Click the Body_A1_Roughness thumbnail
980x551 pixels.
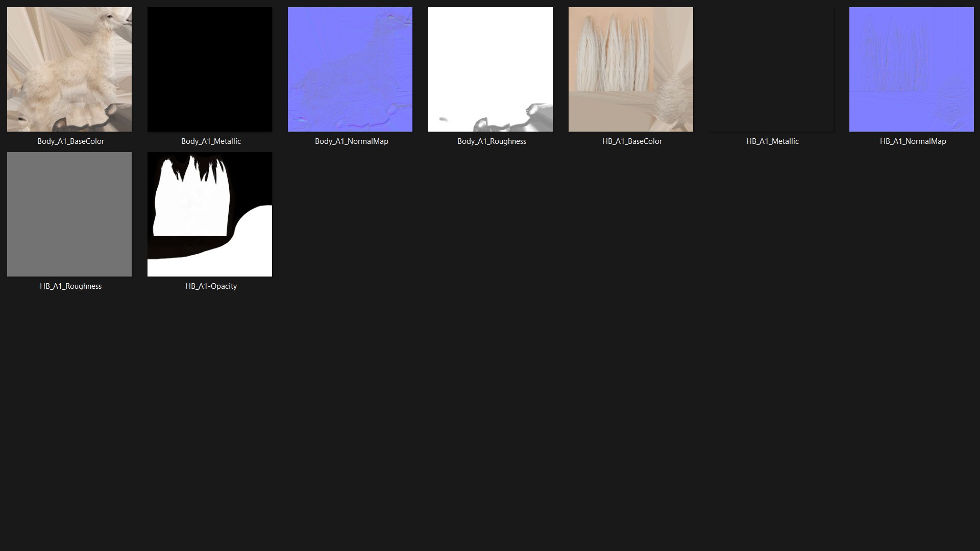(x=491, y=69)
